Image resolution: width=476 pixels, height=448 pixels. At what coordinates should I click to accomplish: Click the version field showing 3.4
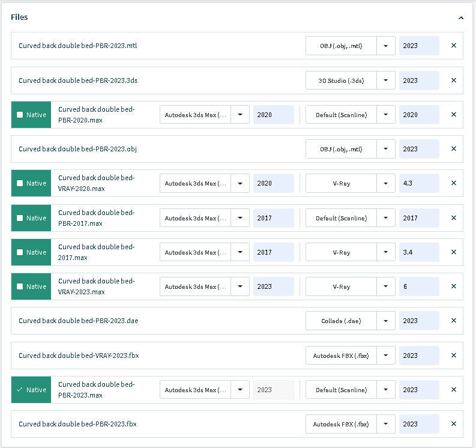pyautogui.click(x=418, y=252)
